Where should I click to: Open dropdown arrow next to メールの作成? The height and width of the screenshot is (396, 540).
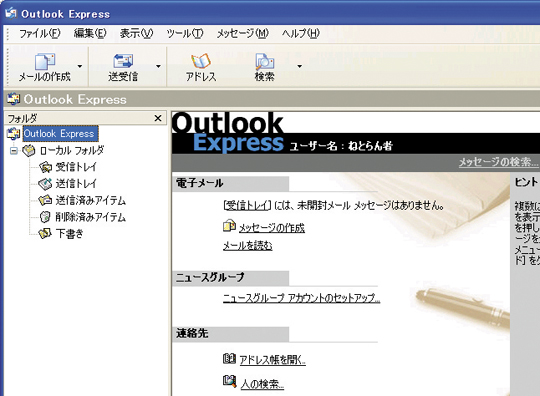[x=80, y=66]
